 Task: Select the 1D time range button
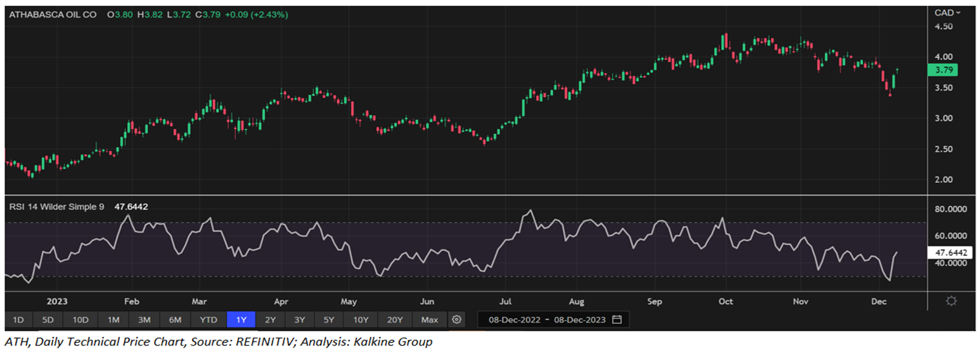[x=18, y=319]
